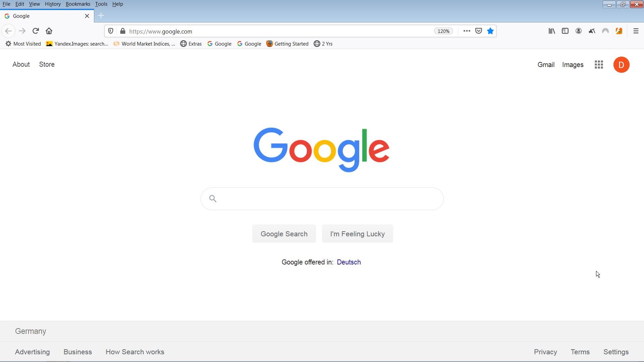The image size is (644, 362).
Task: Reload the current page
Action: pyautogui.click(x=36, y=31)
